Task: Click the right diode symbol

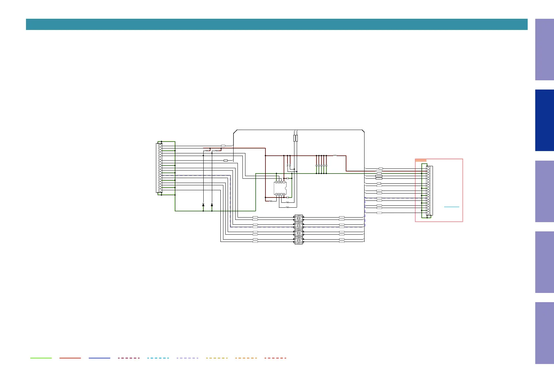Action: click(x=212, y=205)
